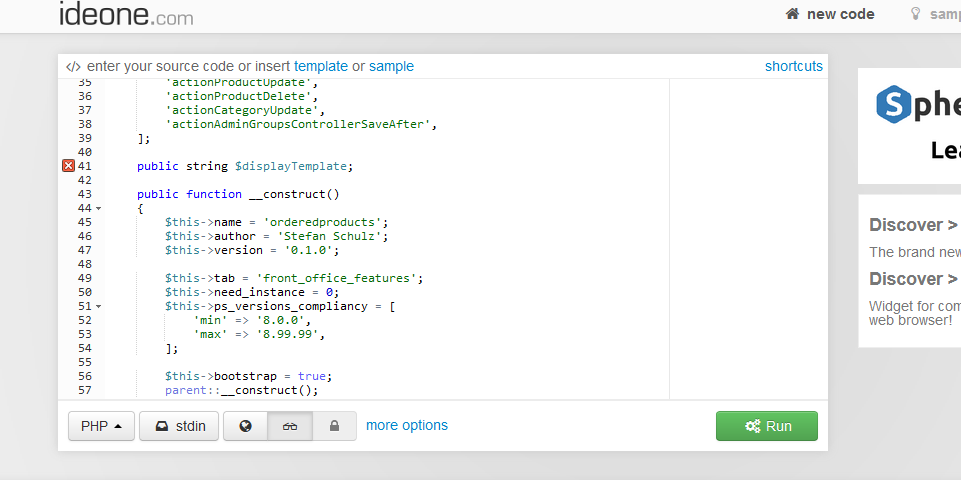Click the home icon next to new code
961x480 pixels.
792,14
